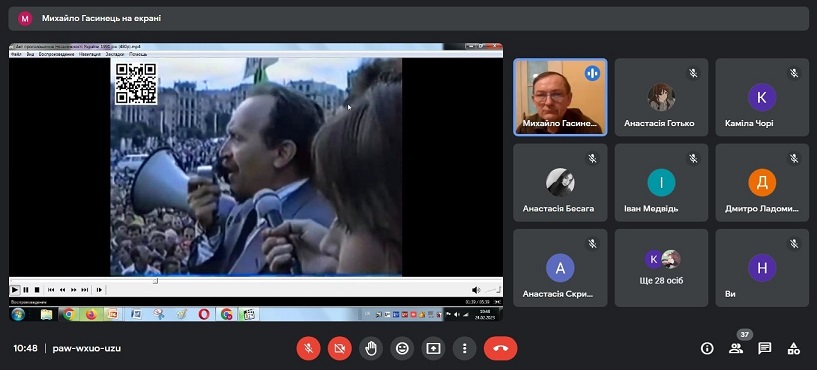The image size is (817, 370).
Task: Leave the call with the red hang-up button
Action: 500,348
